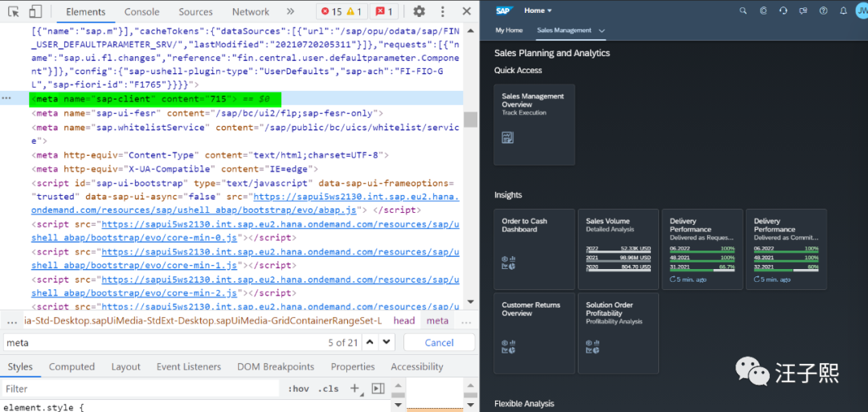
Task: Toggle the :hov element state panel
Action: pyautogui.click(x=298, y=389)
